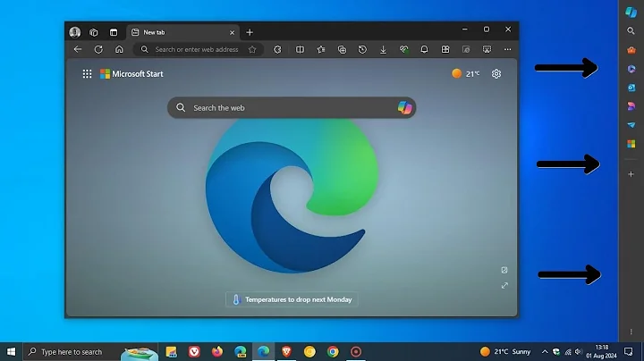Viewport: 644px width, 361px height.
Task: Add a sidebar app with the plus icon
Action: click(x=631, y=174)
